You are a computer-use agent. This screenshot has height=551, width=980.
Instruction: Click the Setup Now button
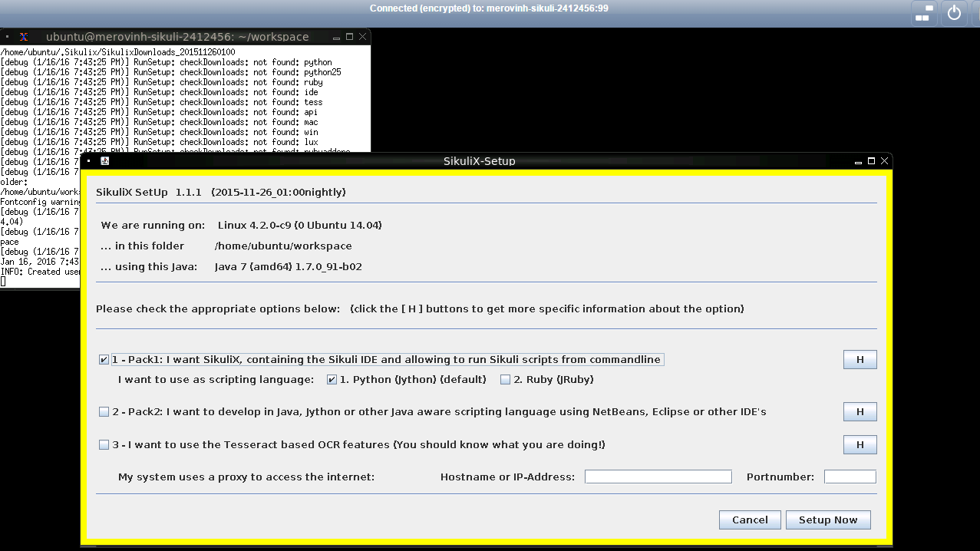coord(828,520)
